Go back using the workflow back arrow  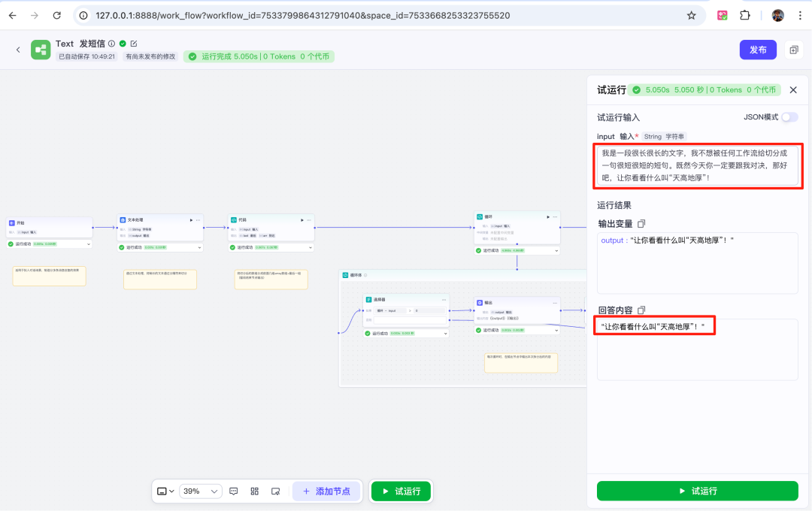point(18,50)
